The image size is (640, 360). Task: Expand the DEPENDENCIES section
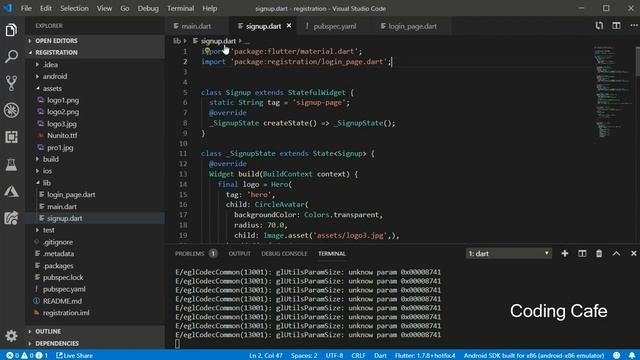coord(95,343)
